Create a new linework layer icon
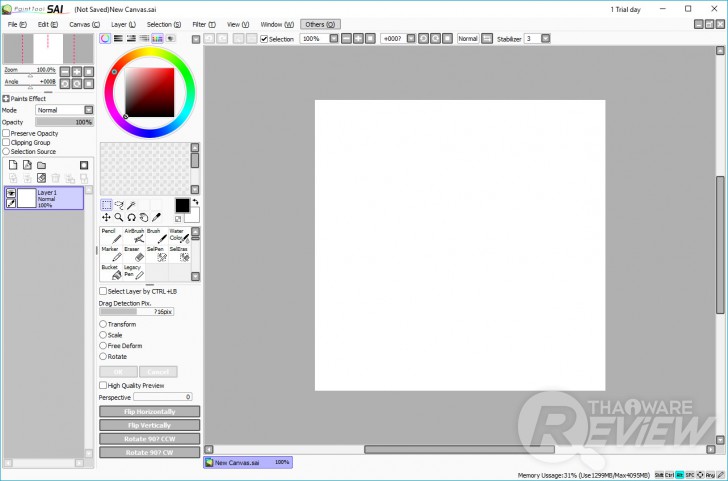 tap(27, 165)
